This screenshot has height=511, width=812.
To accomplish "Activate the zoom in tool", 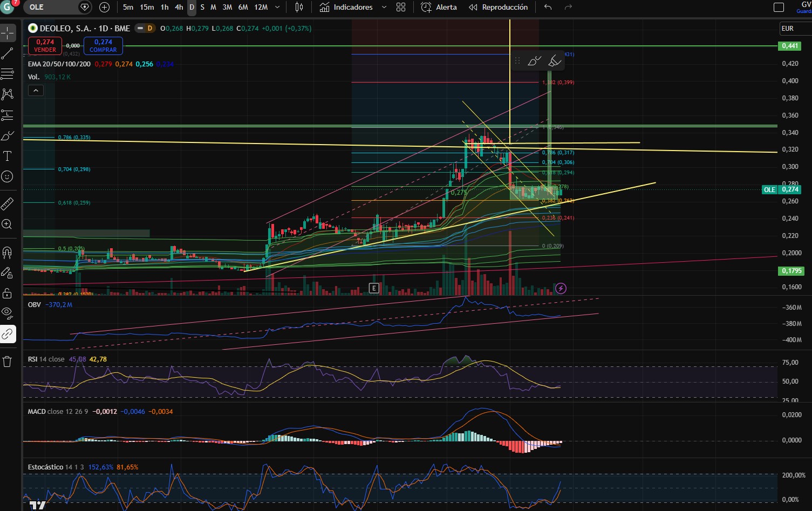I will click(8, 224).
